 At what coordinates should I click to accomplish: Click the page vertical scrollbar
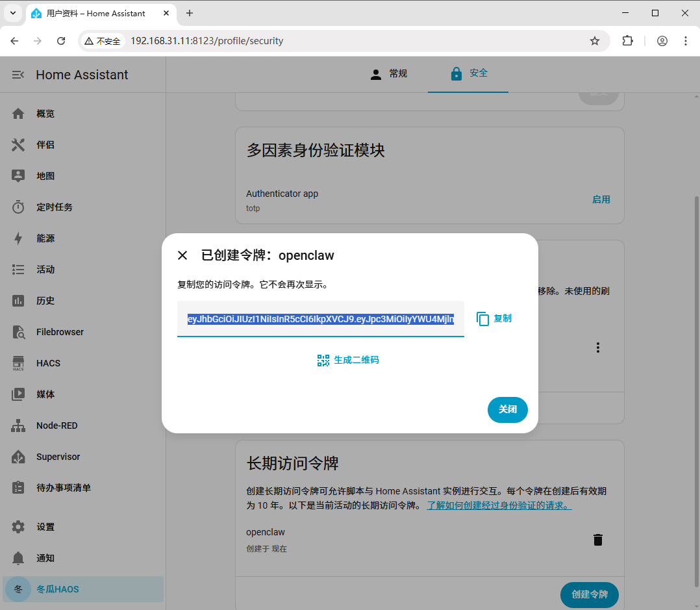[696, 391]
